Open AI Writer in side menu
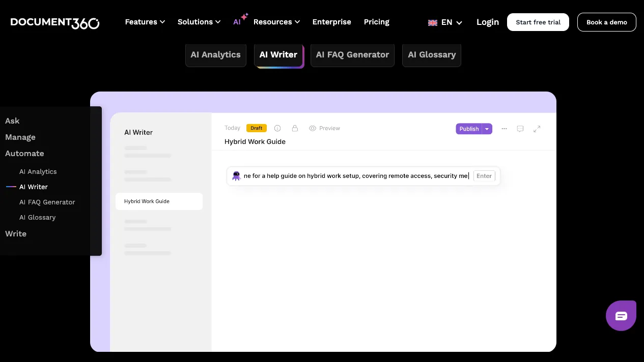 pyautogui.click(x=34, y=187)
